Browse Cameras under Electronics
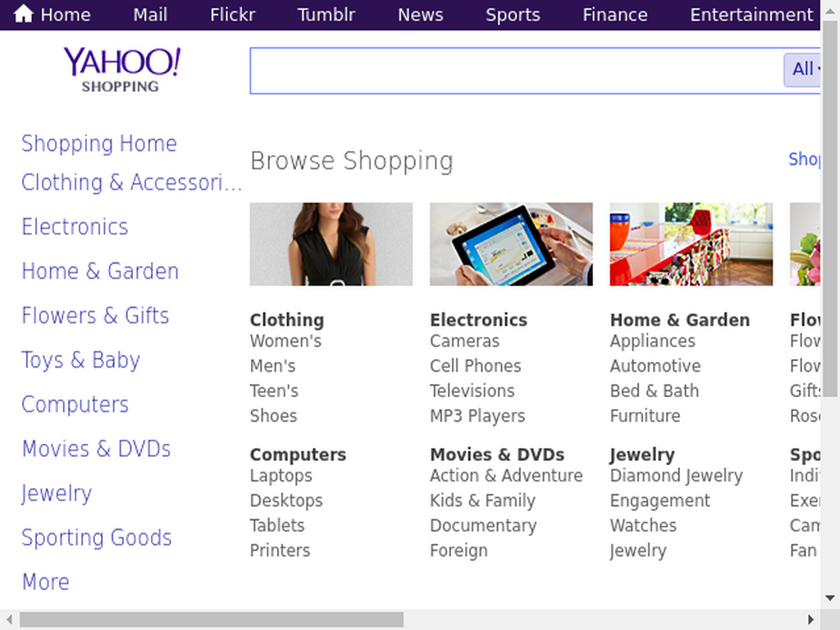840x630 pixels. coord(464,341)
